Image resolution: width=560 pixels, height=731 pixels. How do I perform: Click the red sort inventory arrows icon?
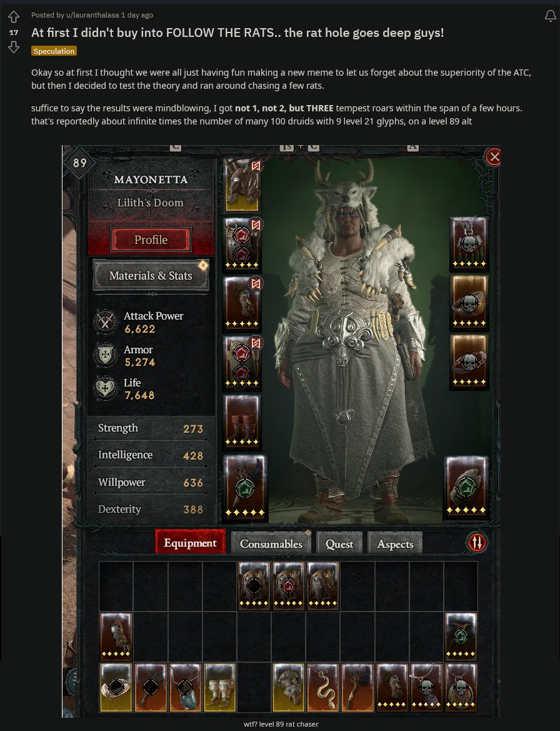pyautogui.click(x=477, y=542)
